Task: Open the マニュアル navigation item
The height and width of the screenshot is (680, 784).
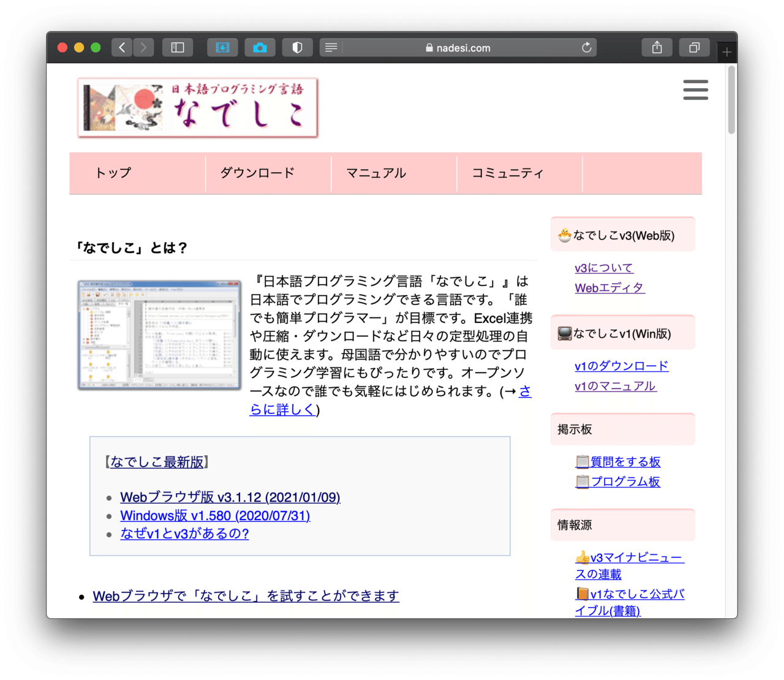Action: click(376, 173)
